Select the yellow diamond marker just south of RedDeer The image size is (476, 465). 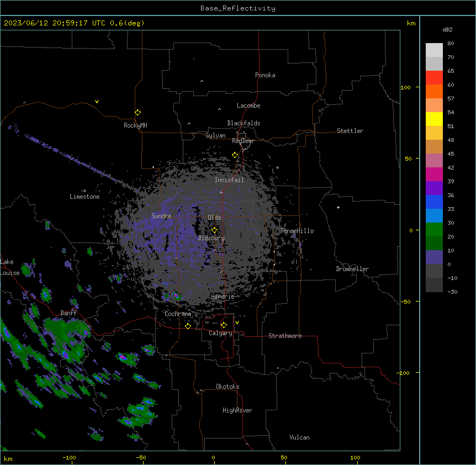[x=235, y=155]
